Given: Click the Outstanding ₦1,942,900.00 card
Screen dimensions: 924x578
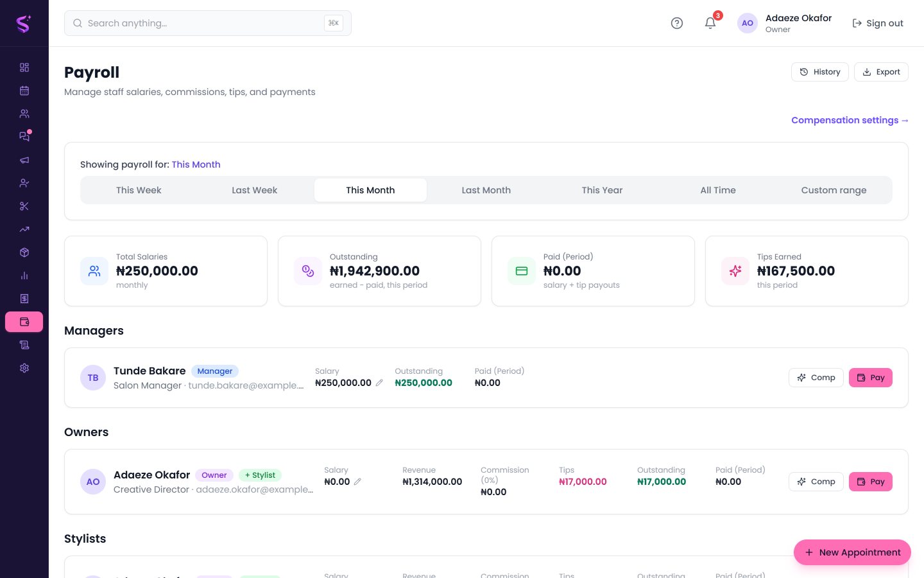Looking at the screenshot, I should pos(379,271).
